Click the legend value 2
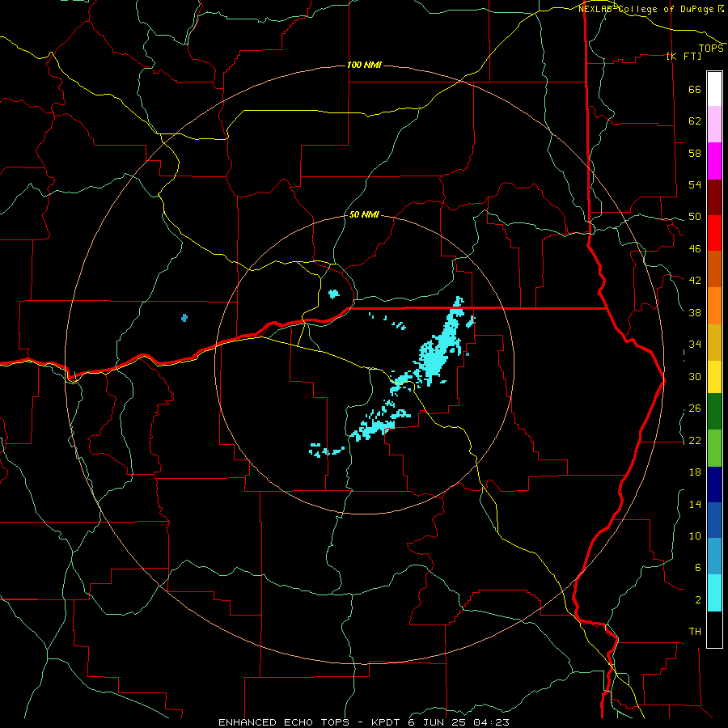This screenshot has height=728, width=728. click(x=698, y=600)
